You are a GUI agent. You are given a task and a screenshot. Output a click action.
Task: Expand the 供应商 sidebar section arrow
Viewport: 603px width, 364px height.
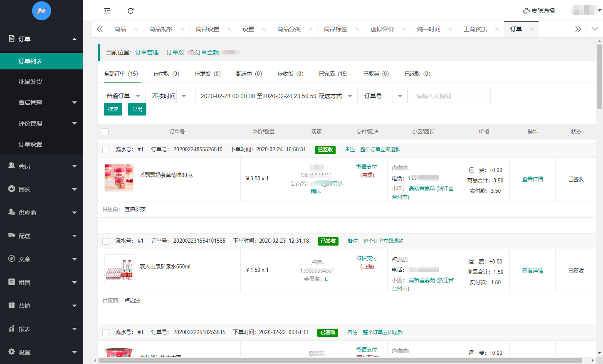74,213
